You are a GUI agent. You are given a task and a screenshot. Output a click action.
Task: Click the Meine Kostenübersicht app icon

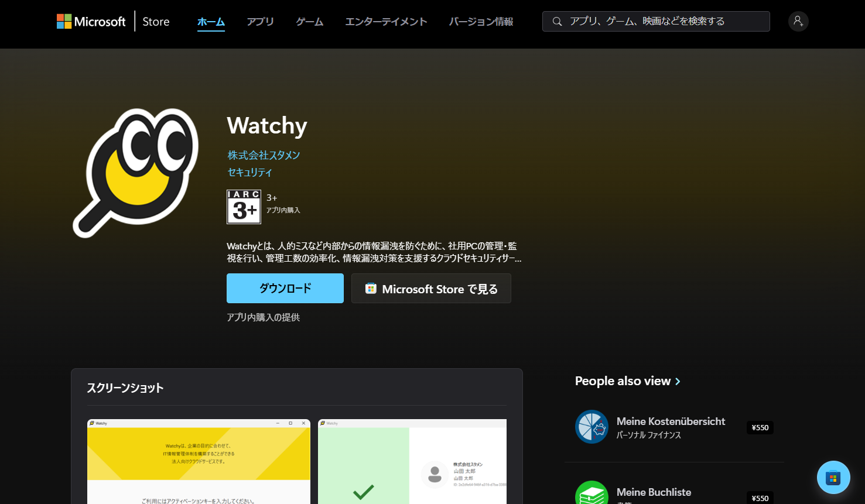click(592, 427)
